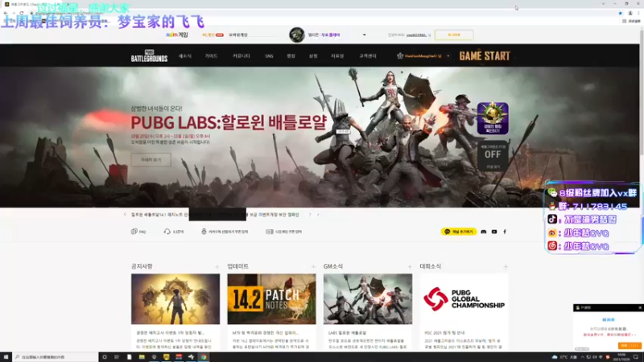Open Task View in the taskbar

tap(117, 357)
